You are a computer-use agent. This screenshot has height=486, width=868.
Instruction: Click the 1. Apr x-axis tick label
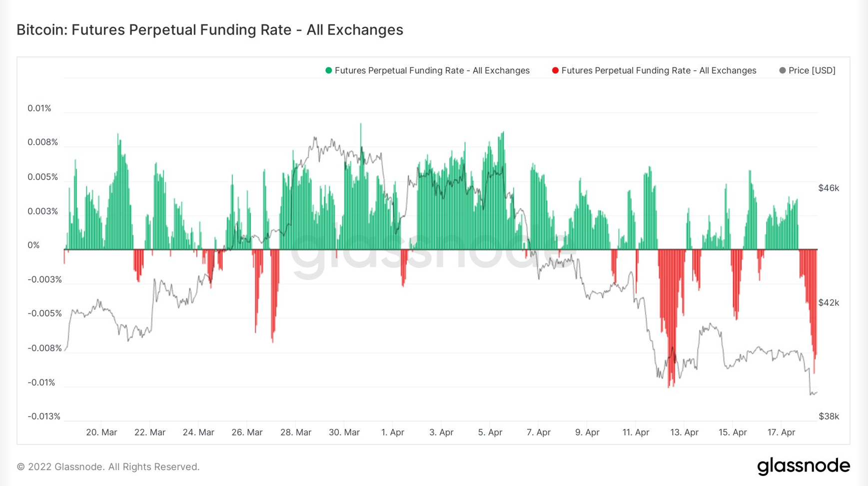tap(393, 432)
